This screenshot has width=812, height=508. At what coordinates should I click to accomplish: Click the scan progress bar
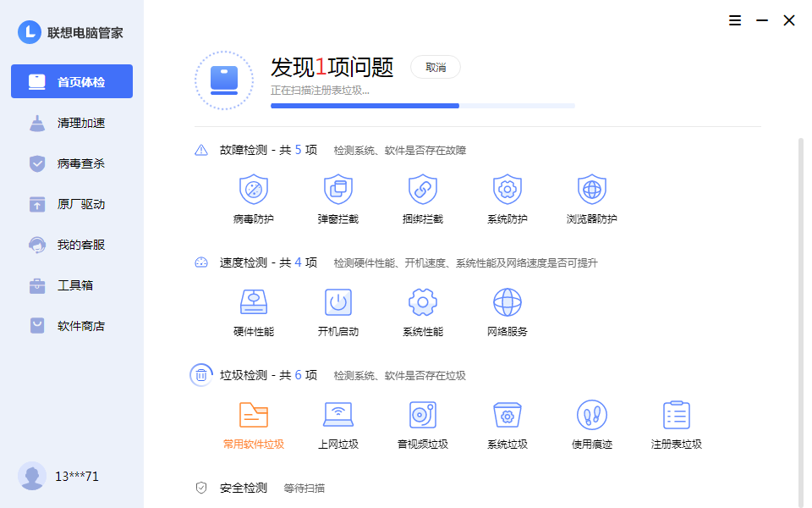[x=423, y=106]
